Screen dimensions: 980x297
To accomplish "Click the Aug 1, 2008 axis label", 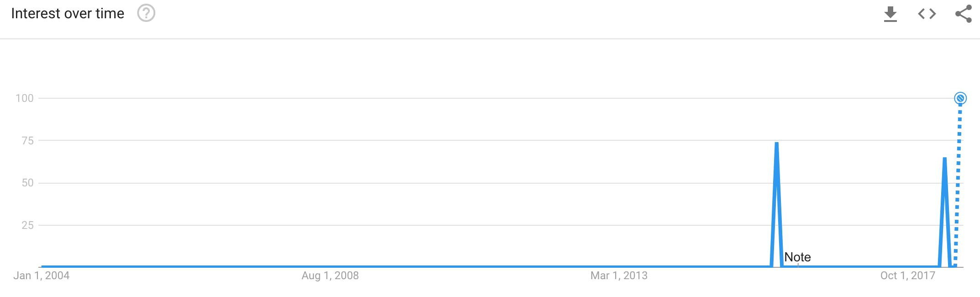I will (330, 276).
